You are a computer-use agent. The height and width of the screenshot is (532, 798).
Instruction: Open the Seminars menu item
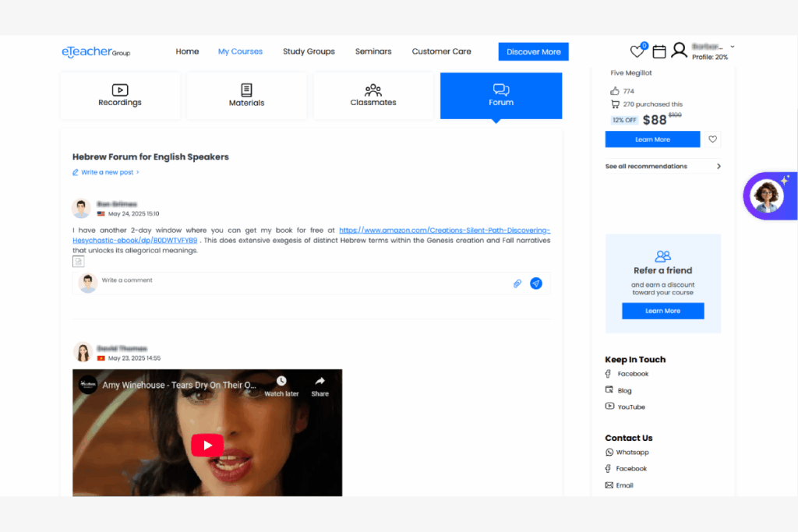(373, 51)
